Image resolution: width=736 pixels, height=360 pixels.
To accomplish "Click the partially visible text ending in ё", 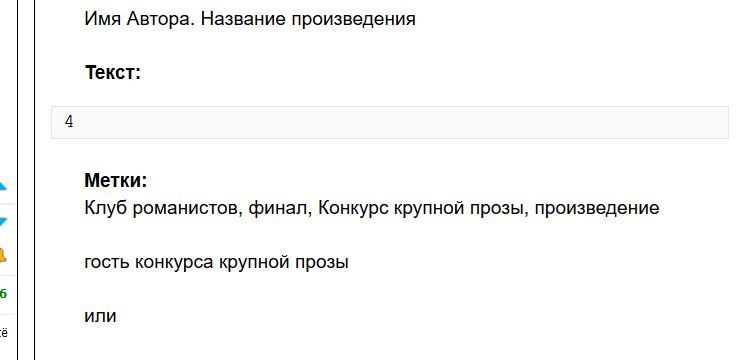I will click(3, 333).
